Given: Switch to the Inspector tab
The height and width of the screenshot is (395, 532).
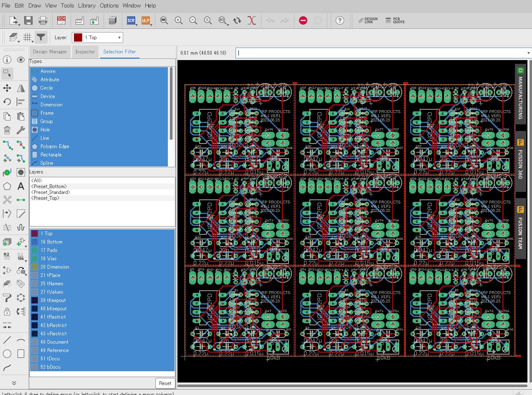Looking at the screenshot, I should (85, 52).
